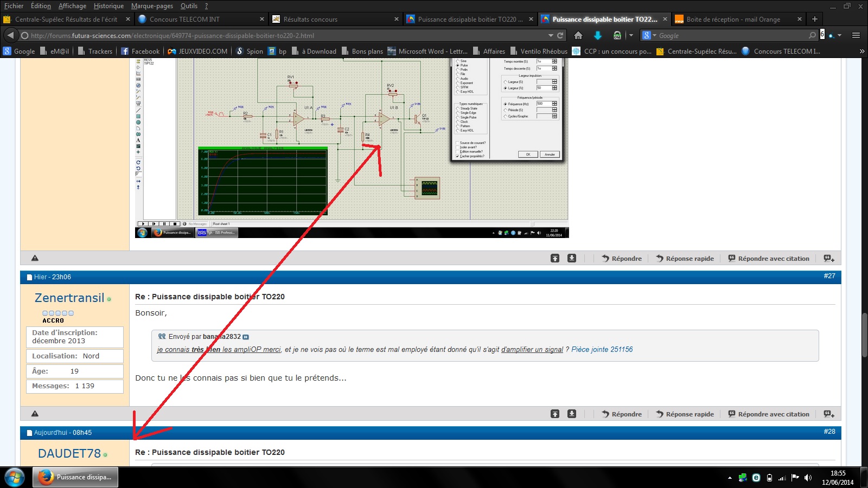The width and height of the screenshot is (868, 488).
Task: Open the Trackers bookmark folder
Action: coord(95,51)
